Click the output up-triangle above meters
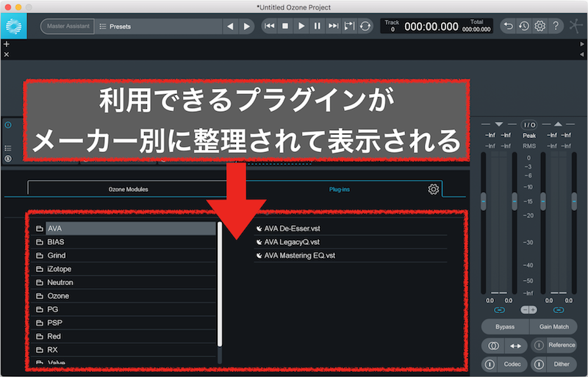This screenshot has width=588, height=377. click(558, 124)
